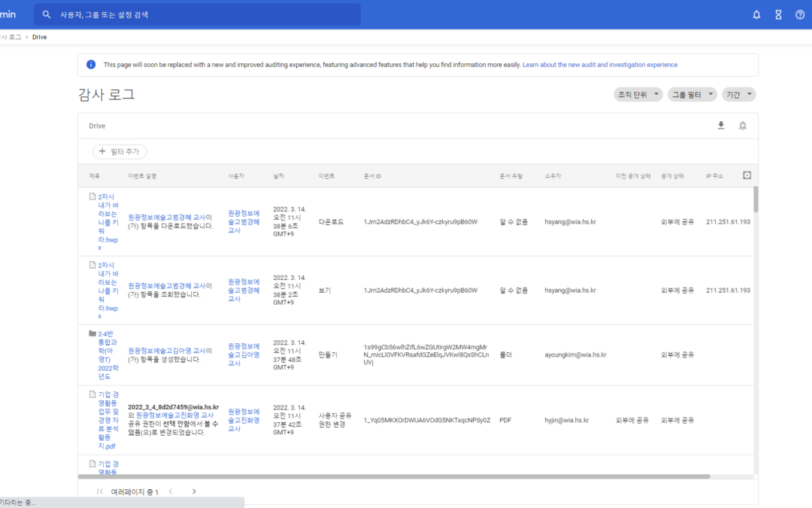812x508 pixels.
Task: Select the PDF document type cell
Action: point(505,420)
